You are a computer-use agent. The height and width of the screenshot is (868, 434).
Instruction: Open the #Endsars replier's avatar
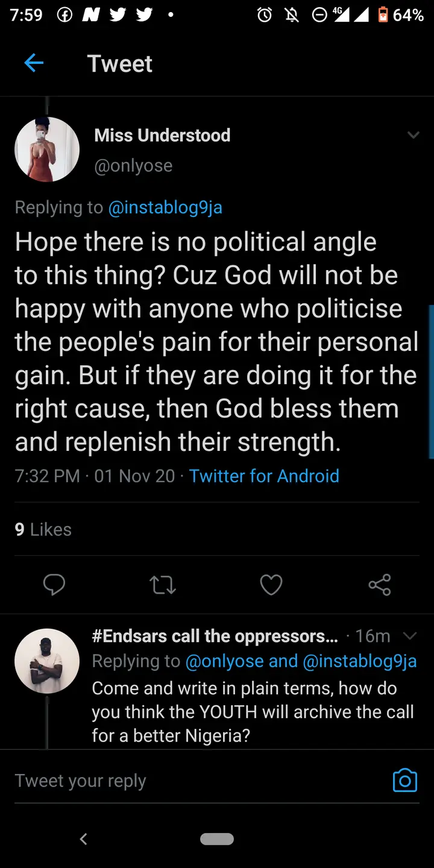47,661
